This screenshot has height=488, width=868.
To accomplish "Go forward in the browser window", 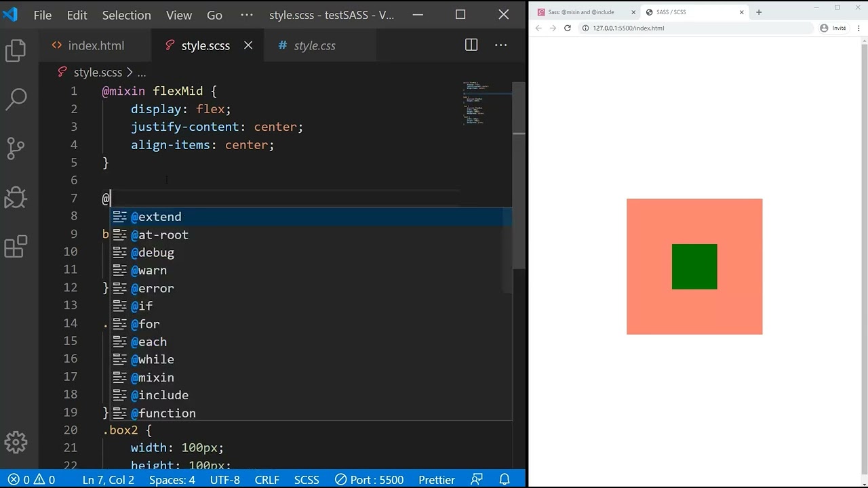I will pyautogui.click(x=553, y=28).
